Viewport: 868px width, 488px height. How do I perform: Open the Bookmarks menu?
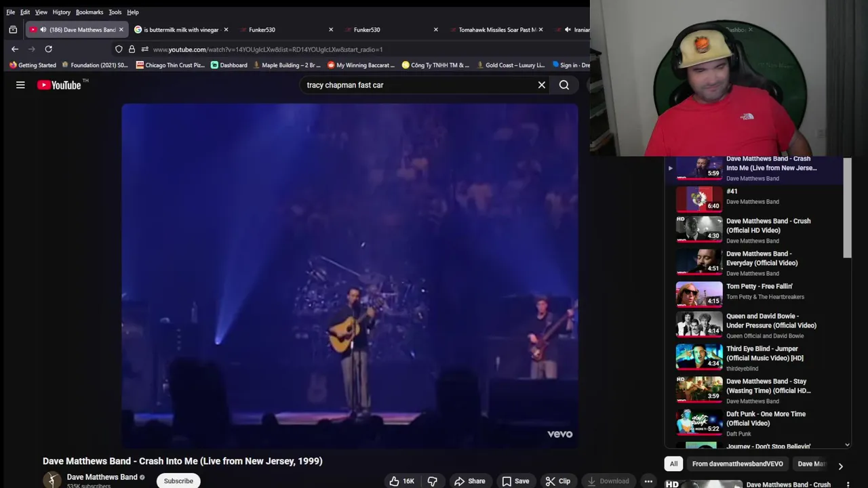(x=90, y=12)
